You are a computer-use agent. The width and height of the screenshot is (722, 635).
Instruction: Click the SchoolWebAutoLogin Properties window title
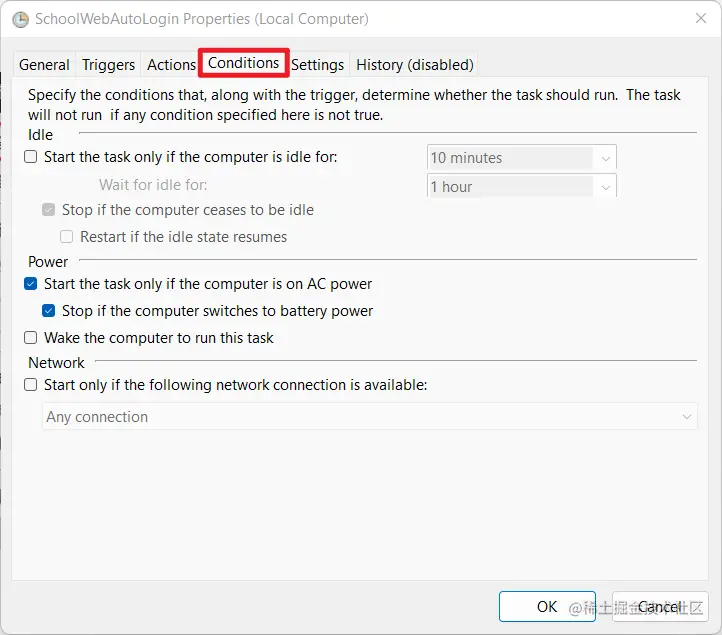click(x=202, y=19)
